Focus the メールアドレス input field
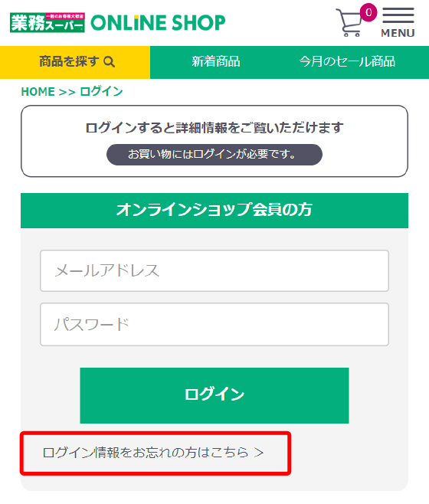 215,270
